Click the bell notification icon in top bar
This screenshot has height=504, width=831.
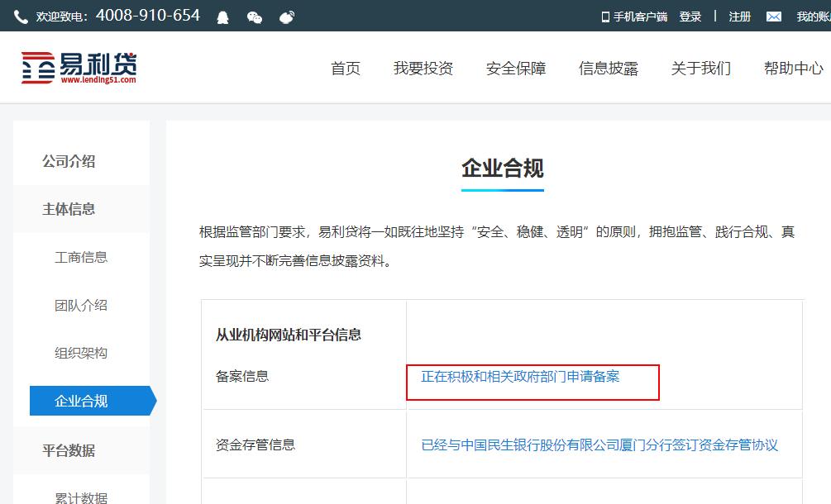point(222,17)
